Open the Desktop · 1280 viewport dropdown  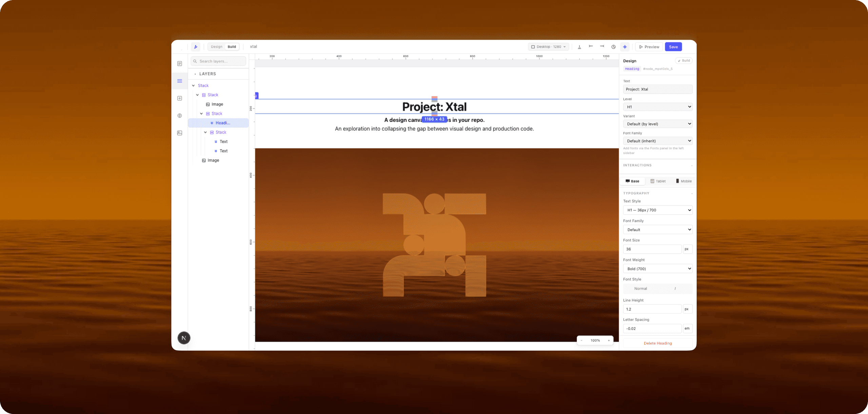[x=548, y=47]
